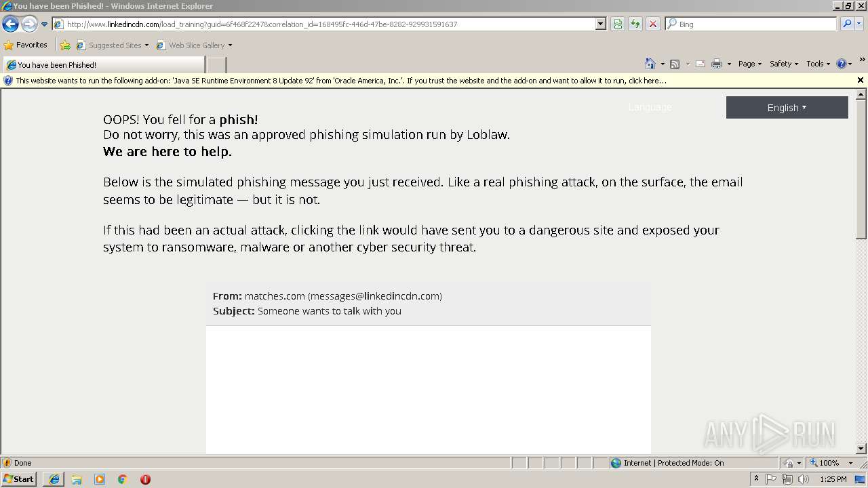Click the Show desktop button

pos(861,479)
